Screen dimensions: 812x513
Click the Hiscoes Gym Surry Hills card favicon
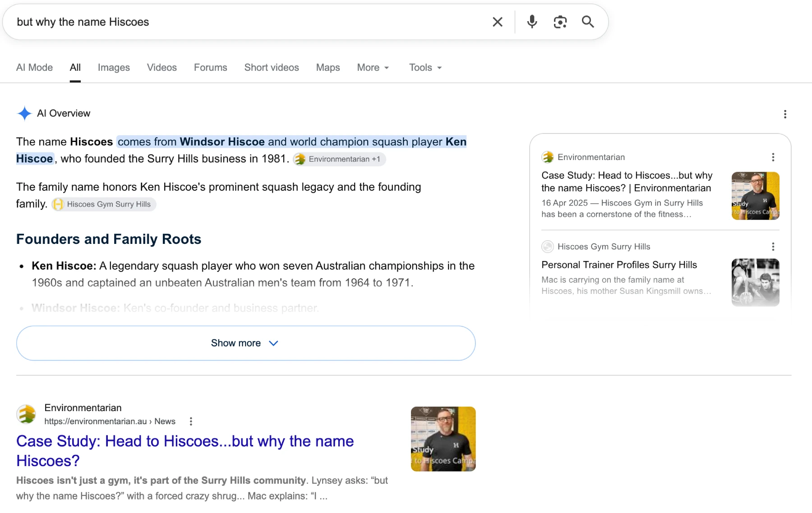tap(548, 247)
